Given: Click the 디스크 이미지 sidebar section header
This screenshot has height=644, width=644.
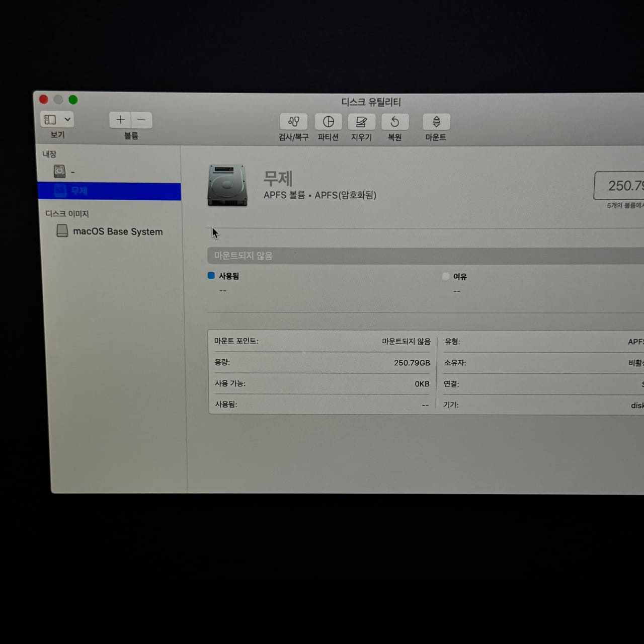Looking at the screenshot, I should click(67, 214).
